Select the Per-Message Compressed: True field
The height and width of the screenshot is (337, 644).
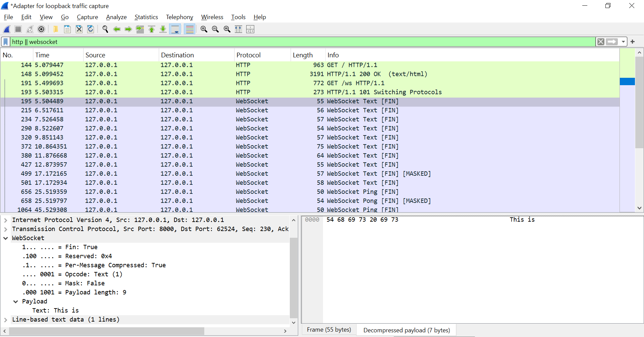pos(94,265)
